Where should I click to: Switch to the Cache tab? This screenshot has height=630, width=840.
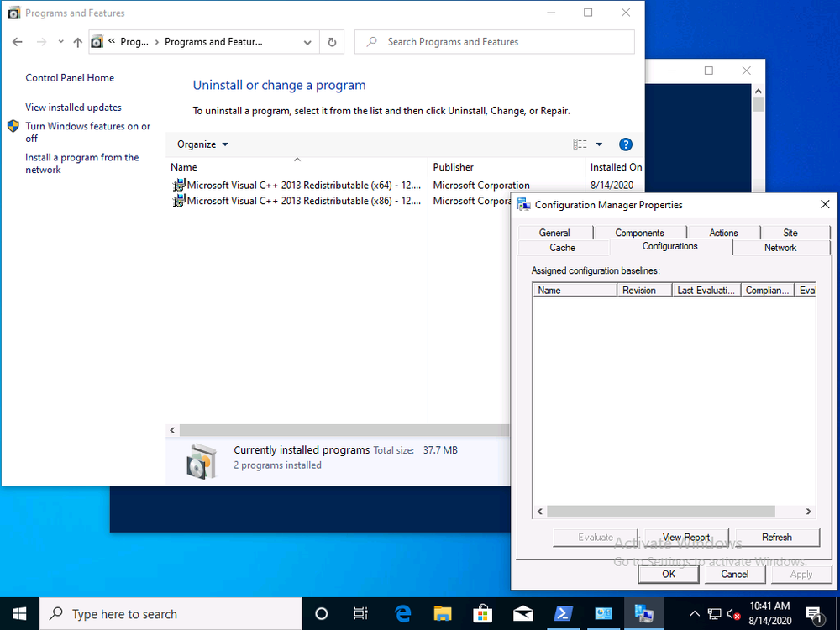(562, 248)
